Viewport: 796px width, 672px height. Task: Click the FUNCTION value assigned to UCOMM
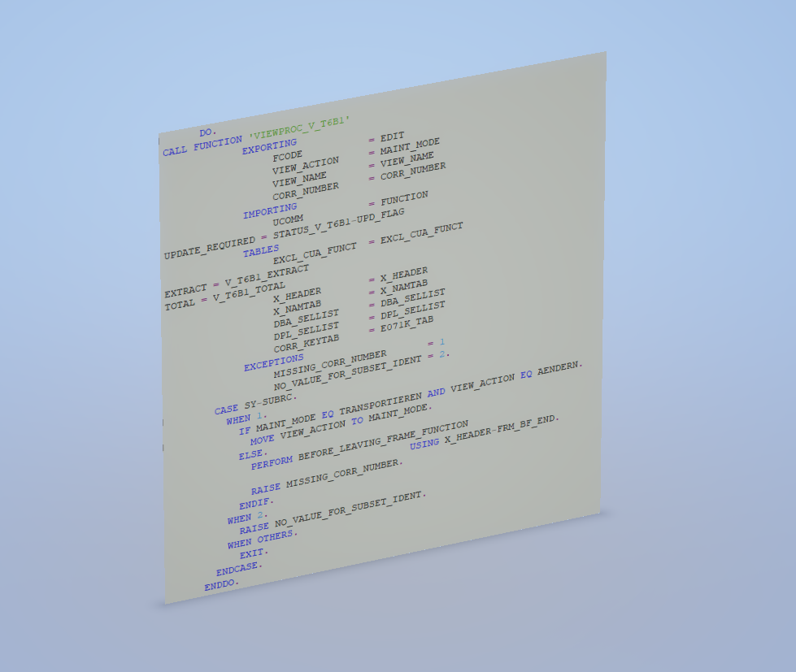(x=404, y=198)
